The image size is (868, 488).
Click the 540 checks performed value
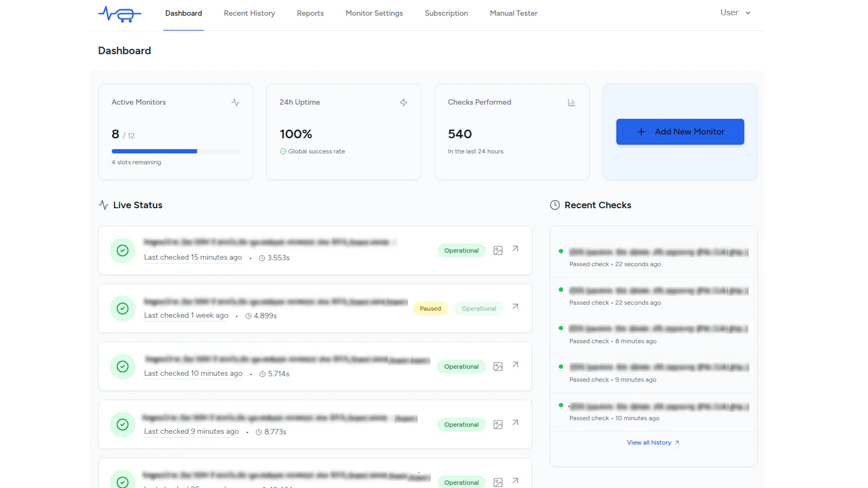click(460, 134)
